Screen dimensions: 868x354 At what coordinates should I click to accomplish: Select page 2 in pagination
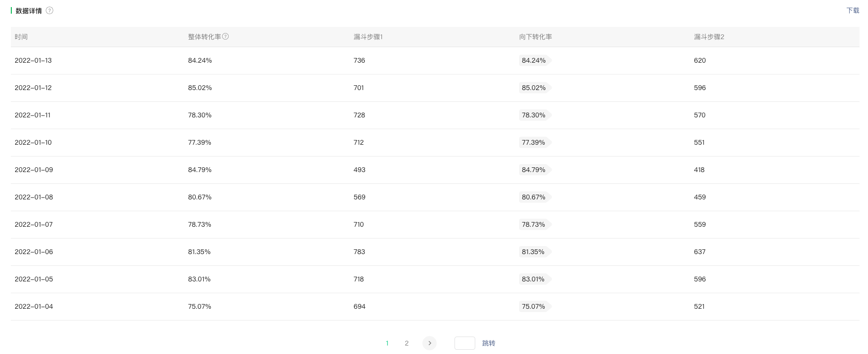coord(406,343)
